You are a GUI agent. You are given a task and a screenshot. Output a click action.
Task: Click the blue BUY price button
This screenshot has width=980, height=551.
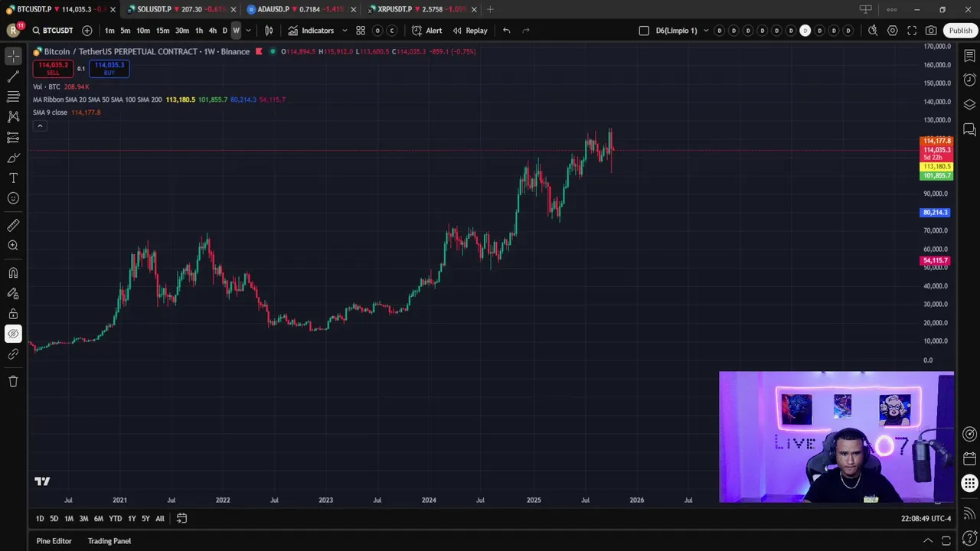(109, 68)
